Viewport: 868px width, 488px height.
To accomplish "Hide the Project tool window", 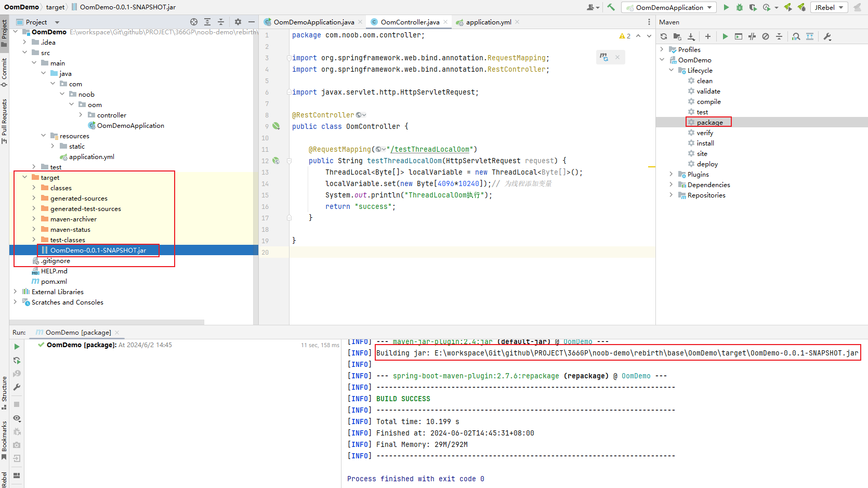I will [x=252, y=22].
